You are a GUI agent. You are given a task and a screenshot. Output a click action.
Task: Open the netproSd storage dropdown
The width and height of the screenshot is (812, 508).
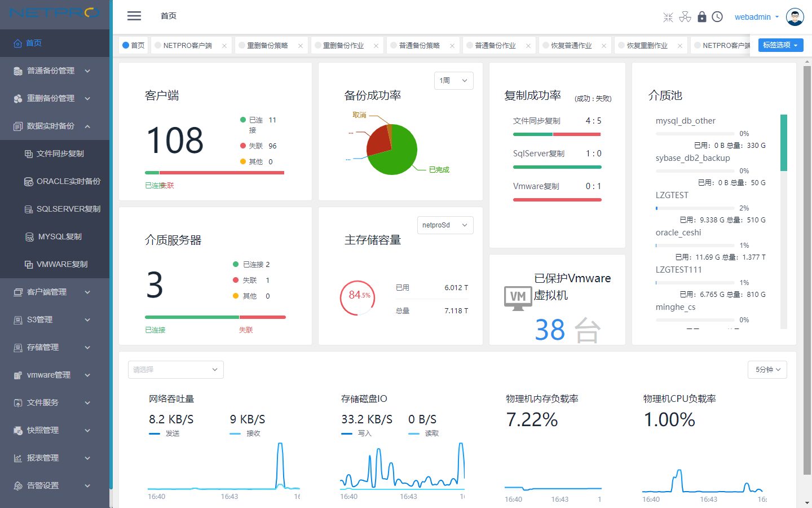(445, 225)
